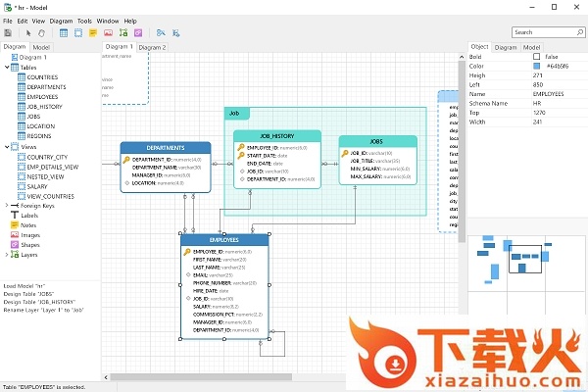Choose the new table tool

(64, 33)
